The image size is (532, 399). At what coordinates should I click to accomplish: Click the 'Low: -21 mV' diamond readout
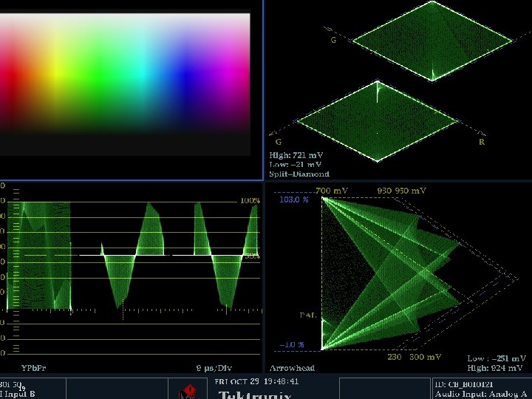[295, 165]
